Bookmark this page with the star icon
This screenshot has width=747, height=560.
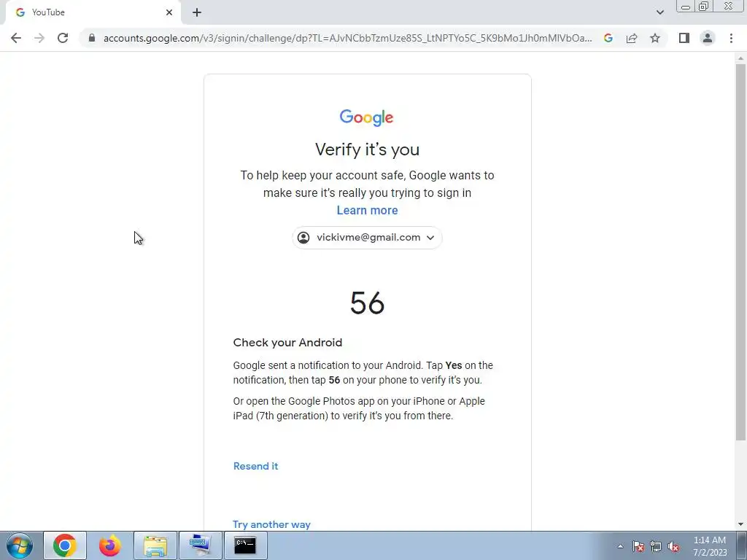[x=655, y=38]
